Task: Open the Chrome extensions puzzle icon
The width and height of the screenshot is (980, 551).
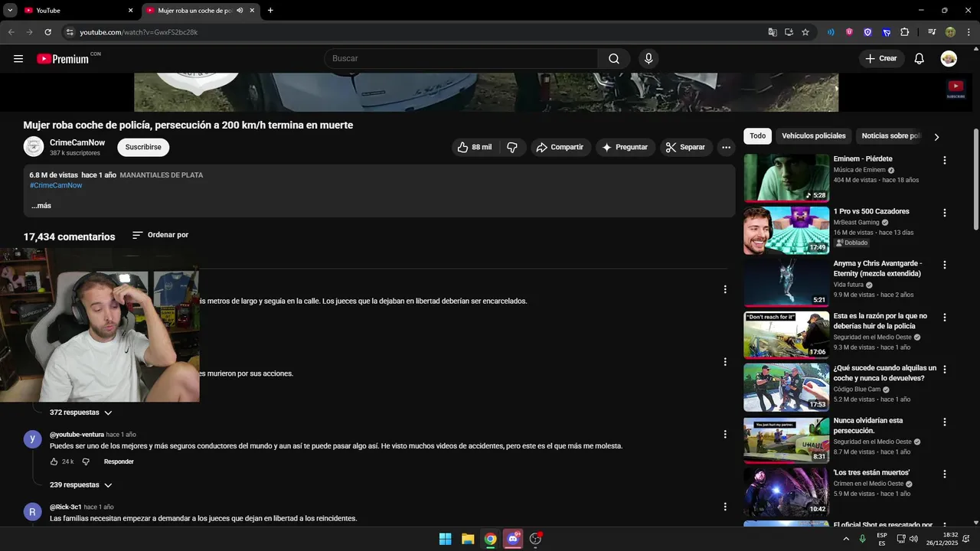Action: pyautogui.click(x=904, y=32)
